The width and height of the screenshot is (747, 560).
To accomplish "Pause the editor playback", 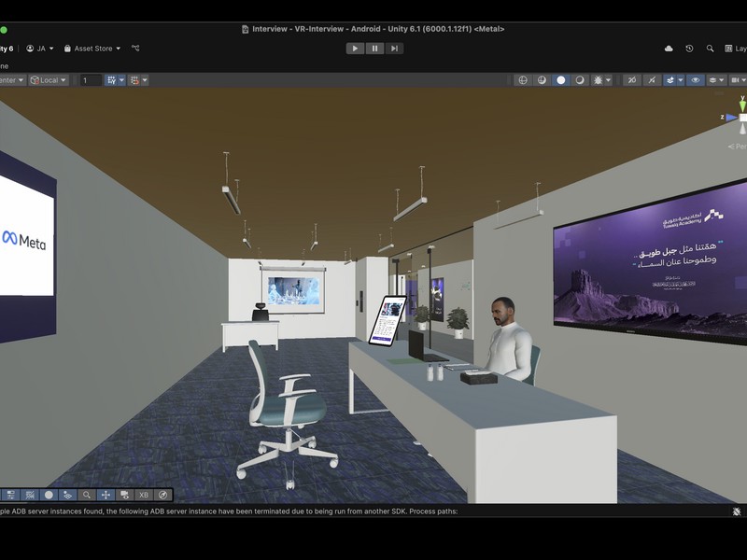I will click(374, 49).
